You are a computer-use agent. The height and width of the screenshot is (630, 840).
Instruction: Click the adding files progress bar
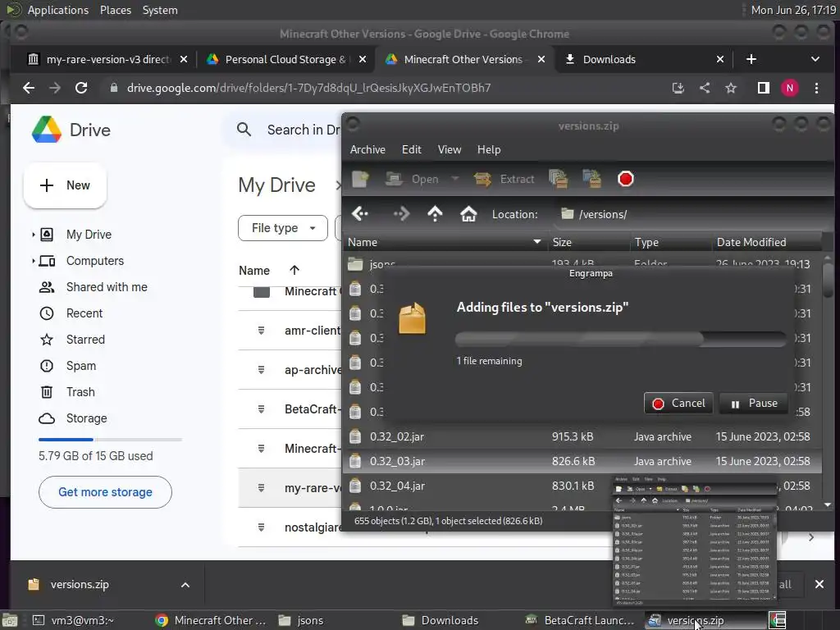pos(620,339)
